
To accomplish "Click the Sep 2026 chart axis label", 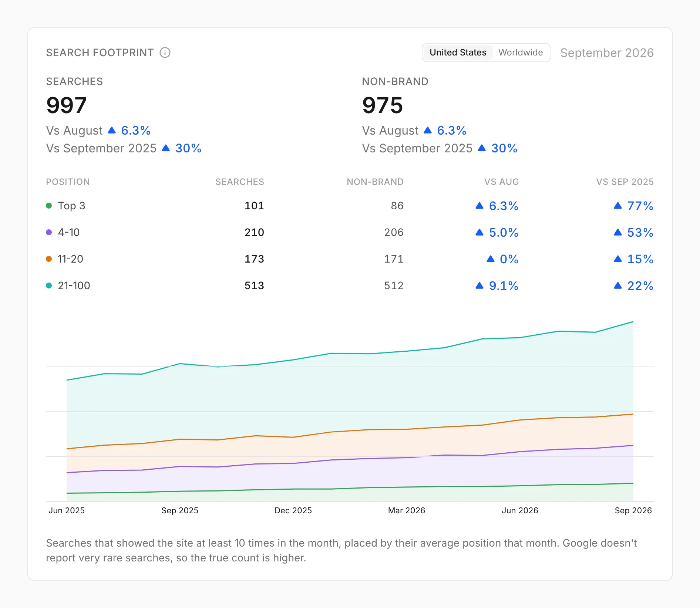I will [633, 510].
